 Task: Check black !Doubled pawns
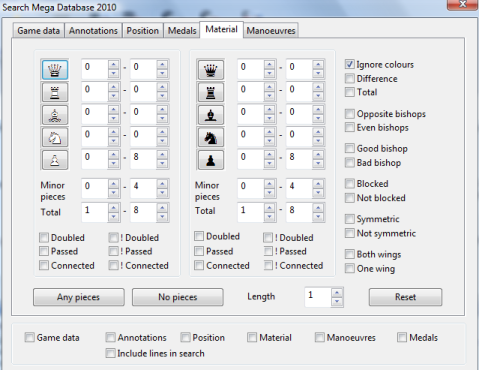tap(268, 237)
